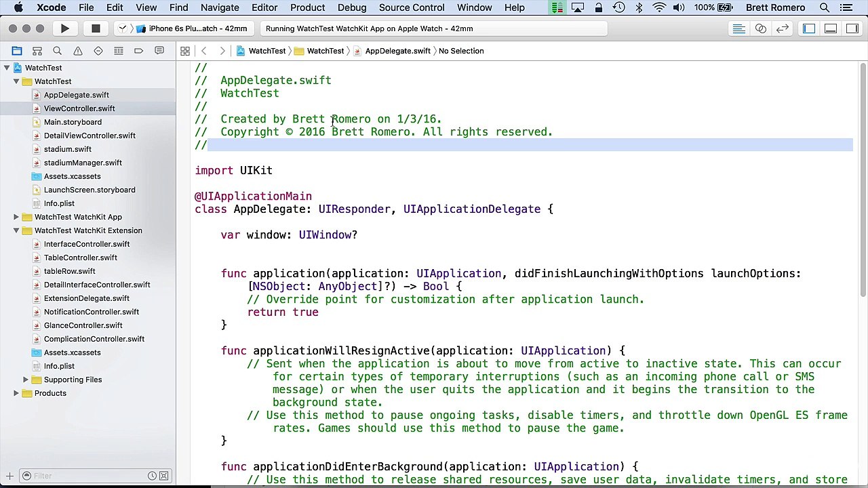Open the No Selection jump bar menu
This screenshot has height=488, width=868.
click(461, 51)
